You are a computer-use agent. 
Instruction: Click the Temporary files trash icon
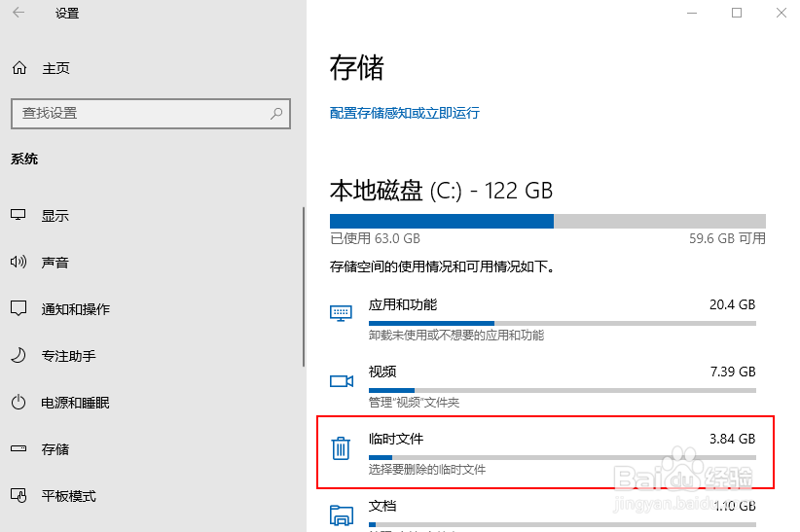click(341, 448)
